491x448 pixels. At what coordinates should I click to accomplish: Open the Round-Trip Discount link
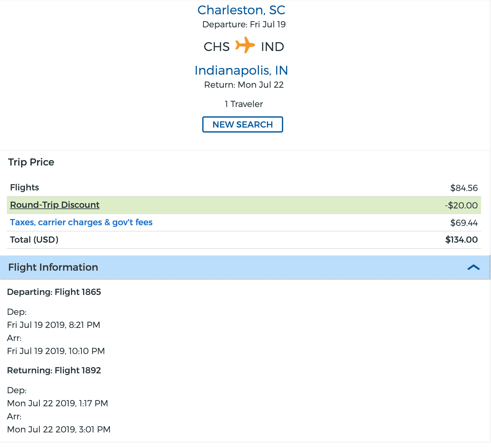[x=55, y=205]
